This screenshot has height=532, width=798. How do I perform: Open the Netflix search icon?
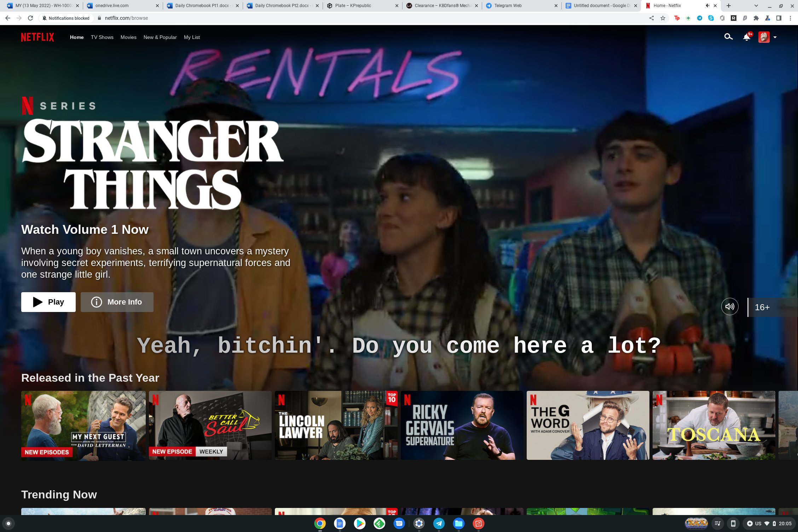click(728, 37)
